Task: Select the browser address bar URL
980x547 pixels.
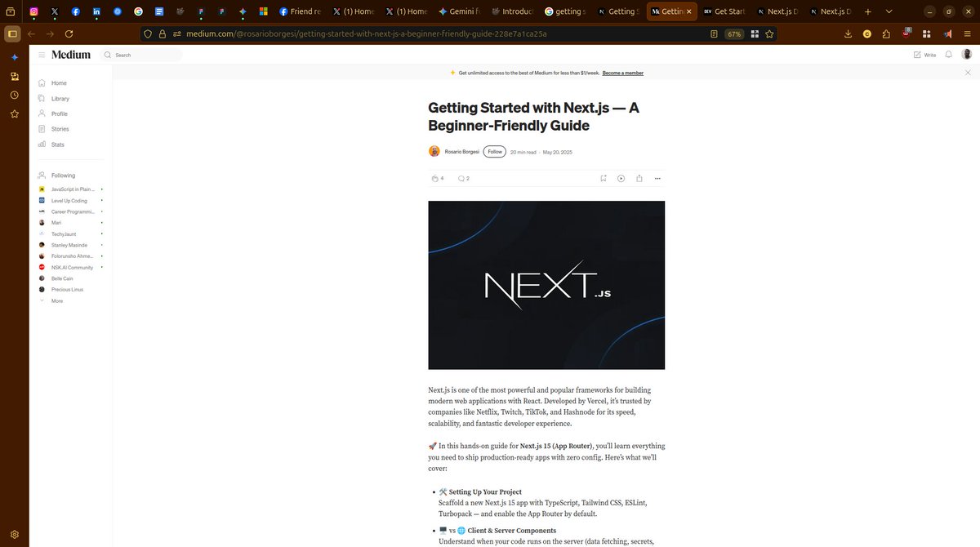Action: (x=366, y=34)
